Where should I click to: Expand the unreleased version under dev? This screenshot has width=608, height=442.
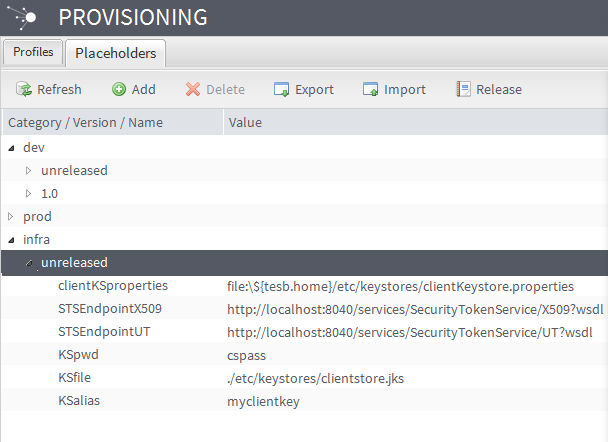click(29, 171)
